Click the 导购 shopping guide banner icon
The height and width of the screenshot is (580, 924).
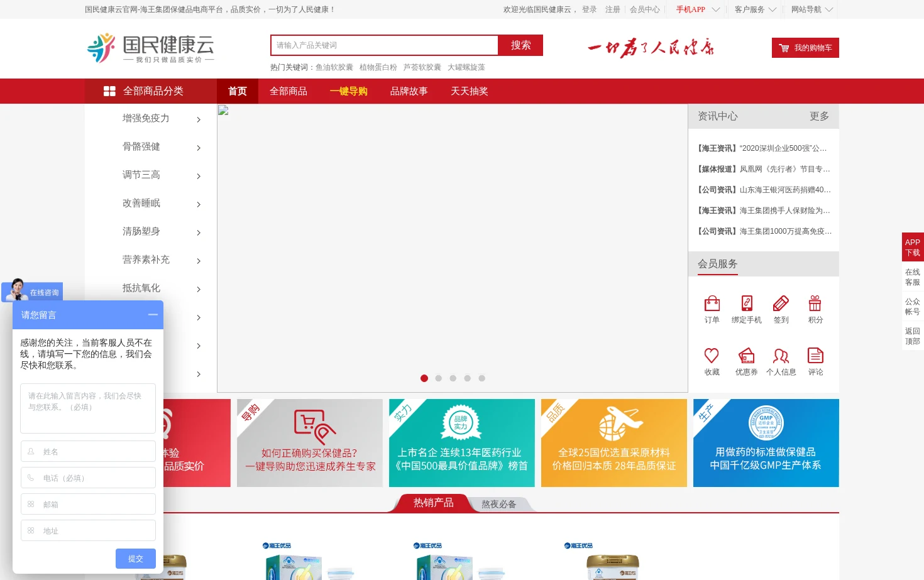click(314, 426)
